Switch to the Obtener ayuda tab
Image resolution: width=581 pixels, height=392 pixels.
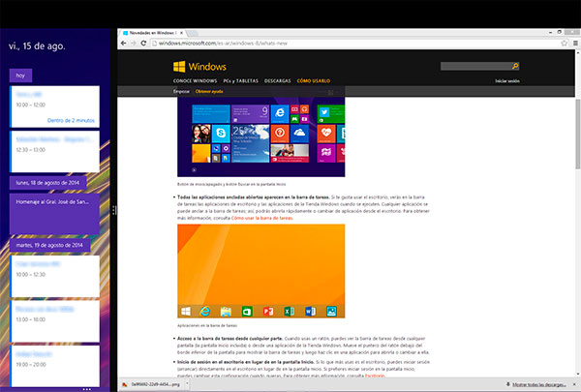(x=209, y=91)
